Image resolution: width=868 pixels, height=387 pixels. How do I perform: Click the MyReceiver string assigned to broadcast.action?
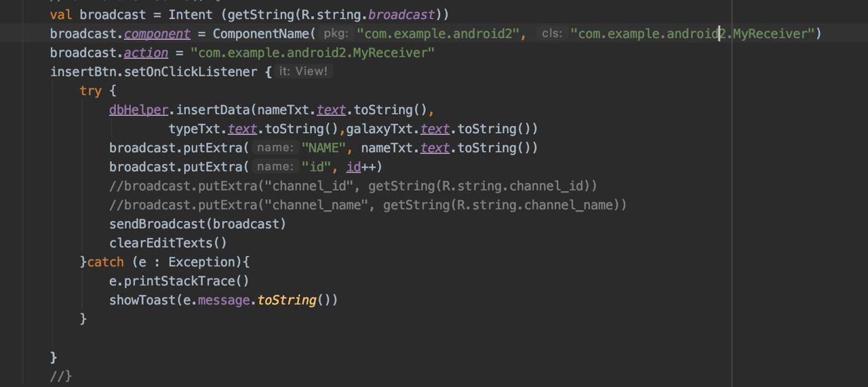click(313, 52)
